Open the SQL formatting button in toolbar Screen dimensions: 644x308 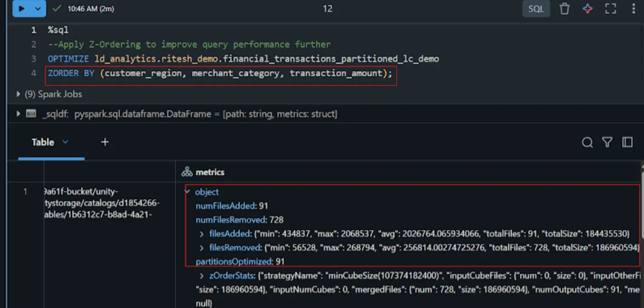(536, 8)
